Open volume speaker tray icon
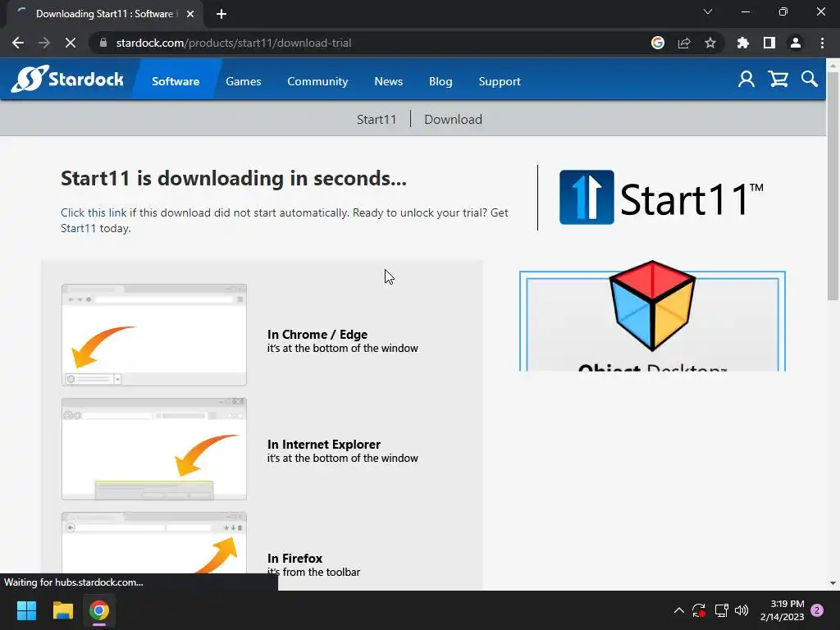Image resolution: width=840 pixels, height=630 pixels. click(742, 610)
